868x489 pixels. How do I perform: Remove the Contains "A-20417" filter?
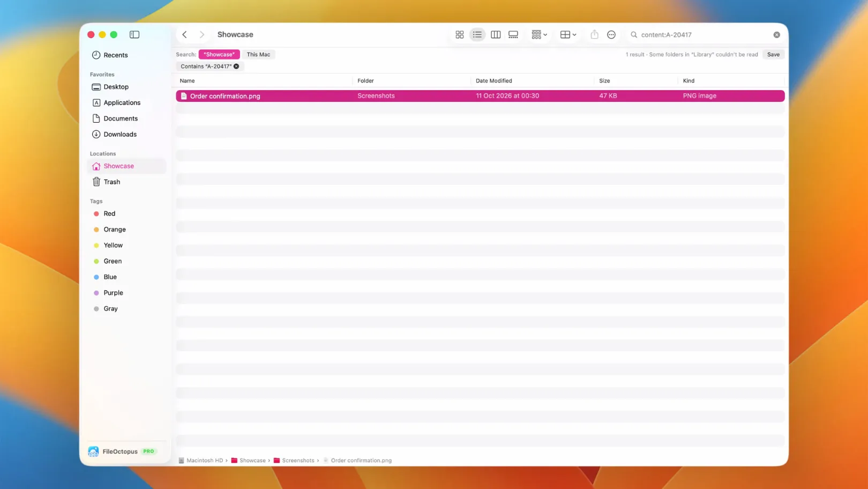pyautogui.click(x=236, y=66)
